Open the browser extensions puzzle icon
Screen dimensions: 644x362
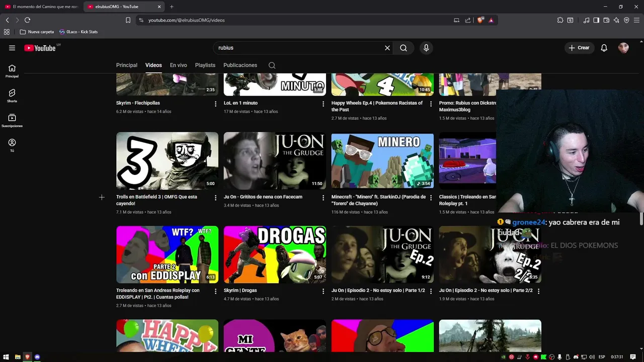[560, 20]
